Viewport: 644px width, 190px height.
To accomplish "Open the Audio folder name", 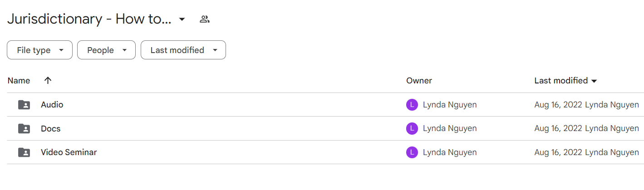I will (52, 105).
